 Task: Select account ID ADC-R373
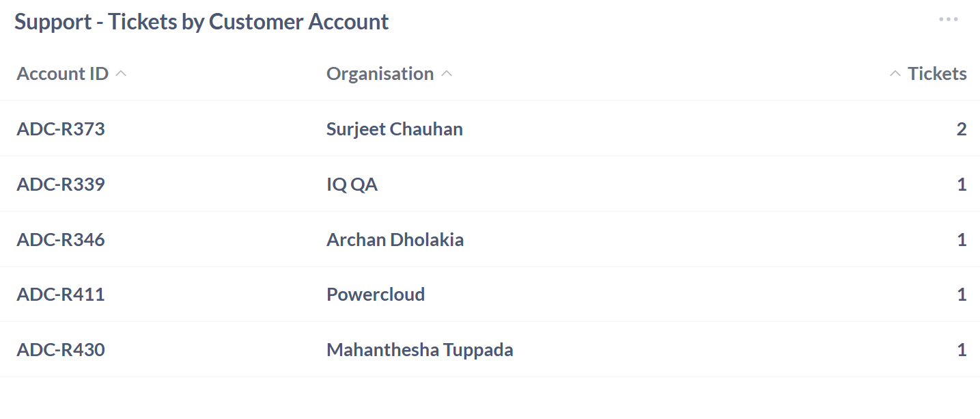point(61,129)
